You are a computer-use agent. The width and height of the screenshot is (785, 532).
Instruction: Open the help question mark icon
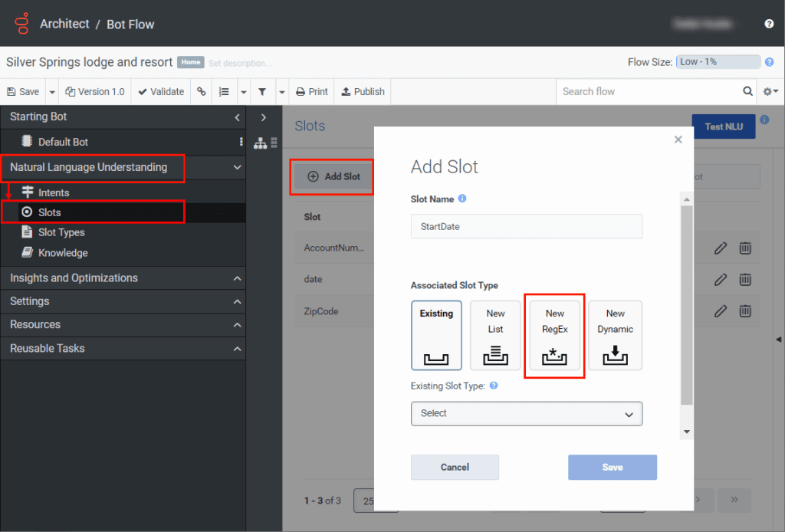pyautogui.click(x=769, y=24)
